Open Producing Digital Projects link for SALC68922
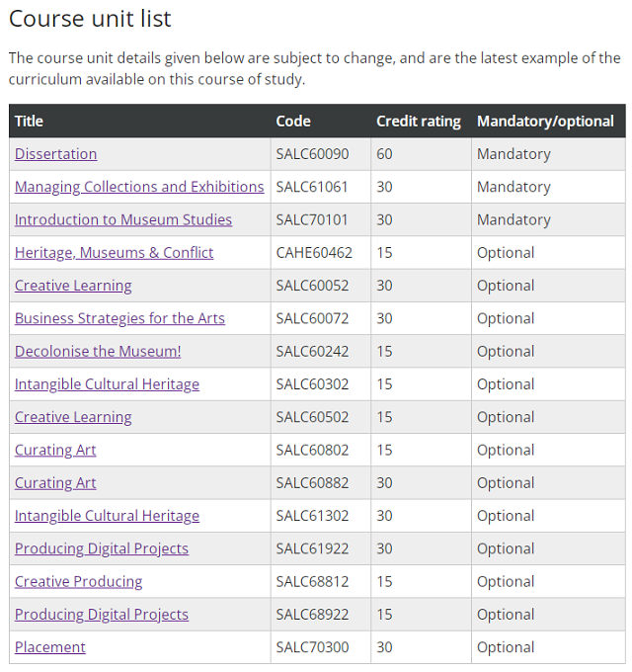The image size is (632, 672). point(102,614)
